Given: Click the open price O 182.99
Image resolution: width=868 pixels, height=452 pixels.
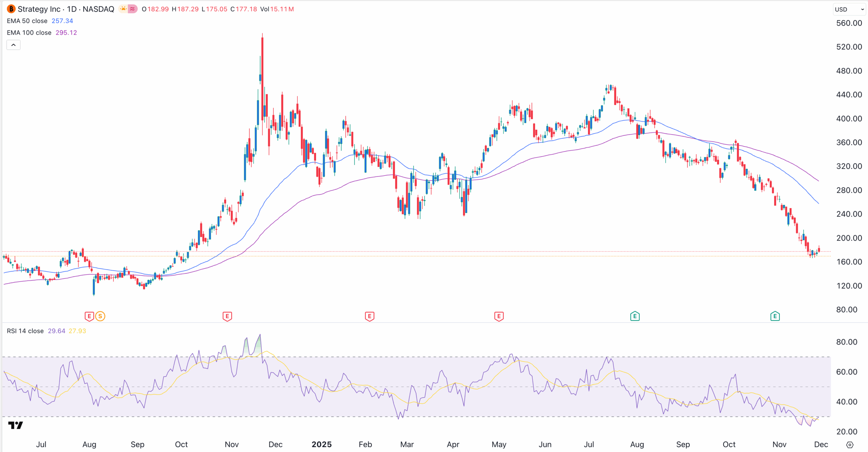Looking at the screenshot, I should (155, 9).
